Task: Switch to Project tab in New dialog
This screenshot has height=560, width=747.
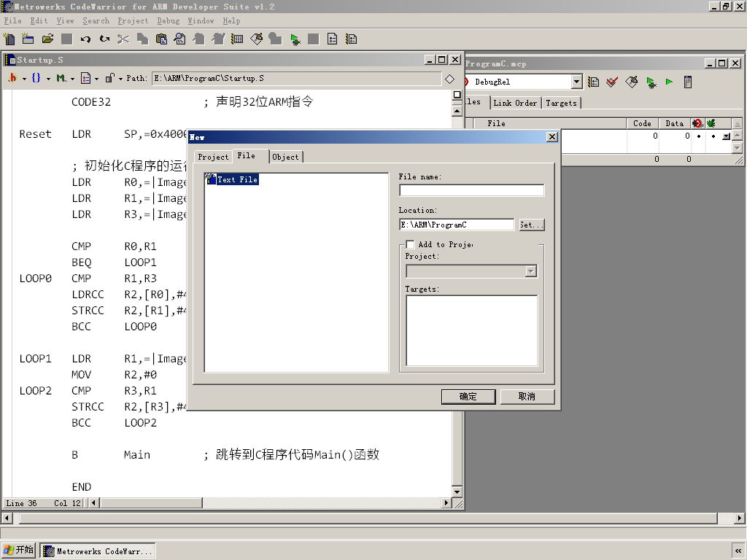Action: (x=213, y=157)
